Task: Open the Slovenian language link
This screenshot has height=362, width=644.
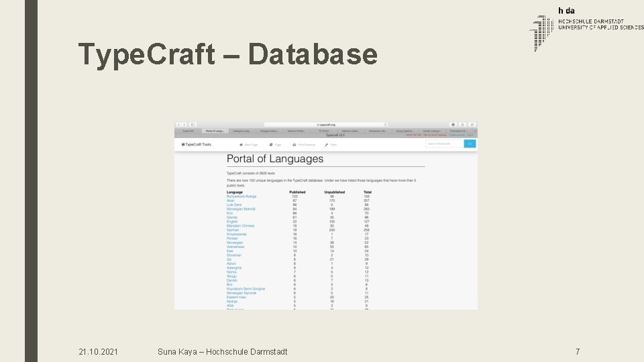Action: tap(234, 255)
